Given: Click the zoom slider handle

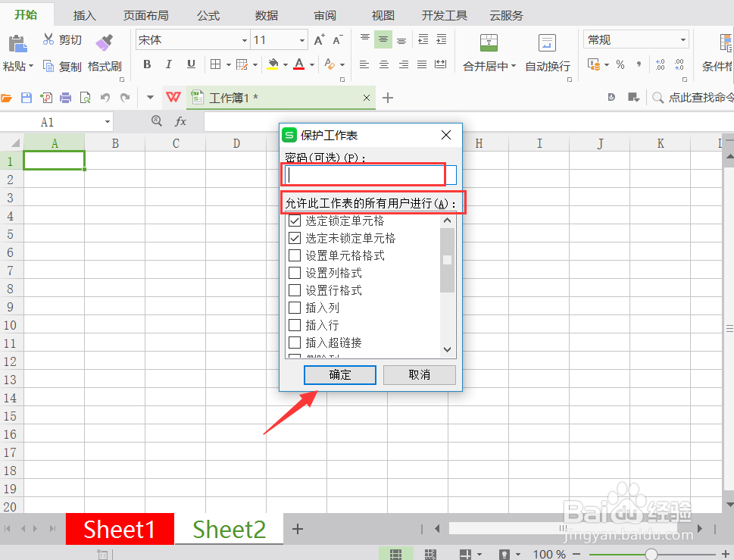Looking at the screenshot, I should (x=651, y=555).
